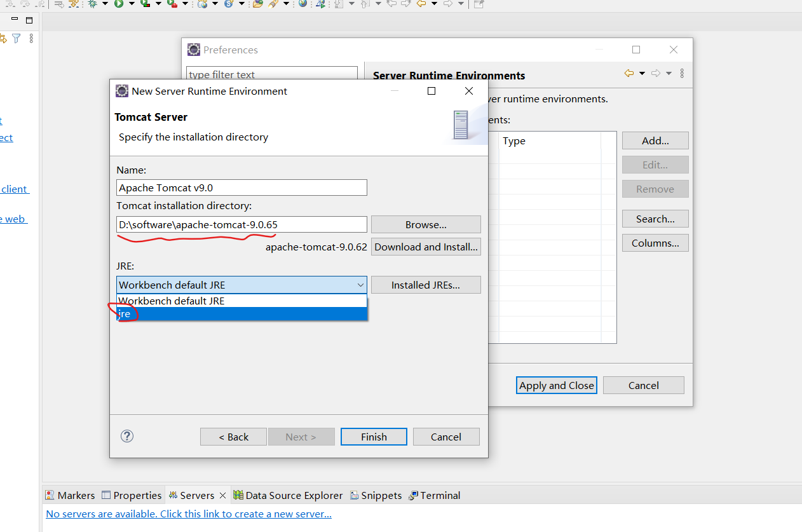Open the Snippets tab
The image size is (802, 532).
(376, 495)
